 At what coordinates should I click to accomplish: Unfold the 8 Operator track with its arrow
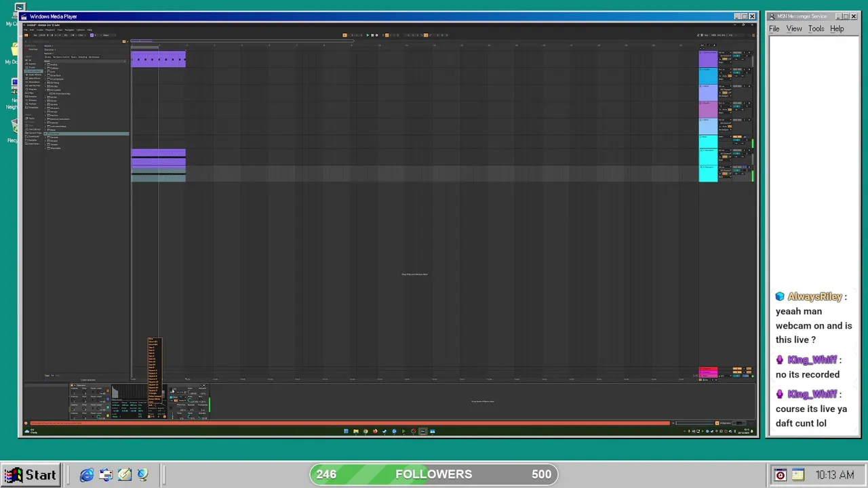[x=701, y=167]
